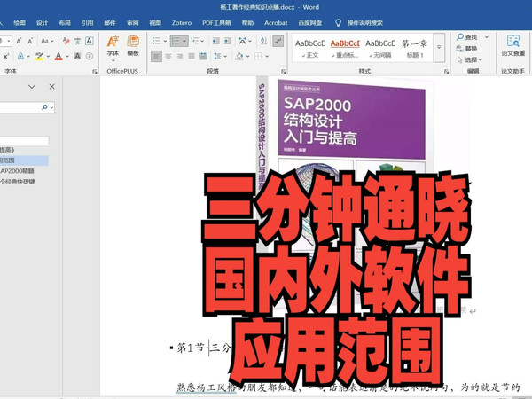
Task: Open Font dialog launcher
Action: (x=95, y=72)
